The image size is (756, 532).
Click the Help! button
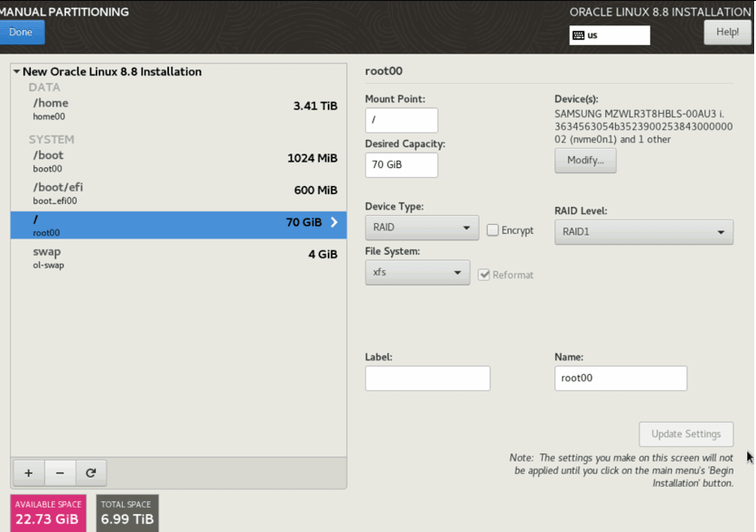point(727,32)
